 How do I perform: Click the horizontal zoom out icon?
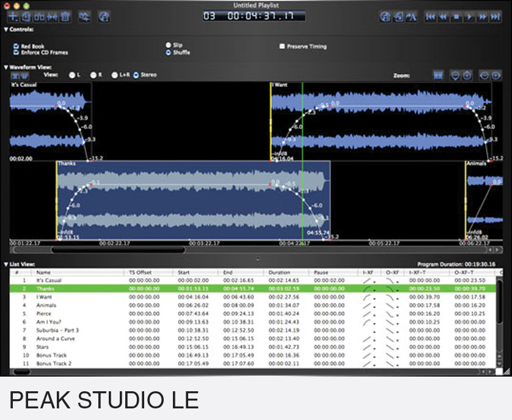485,75
